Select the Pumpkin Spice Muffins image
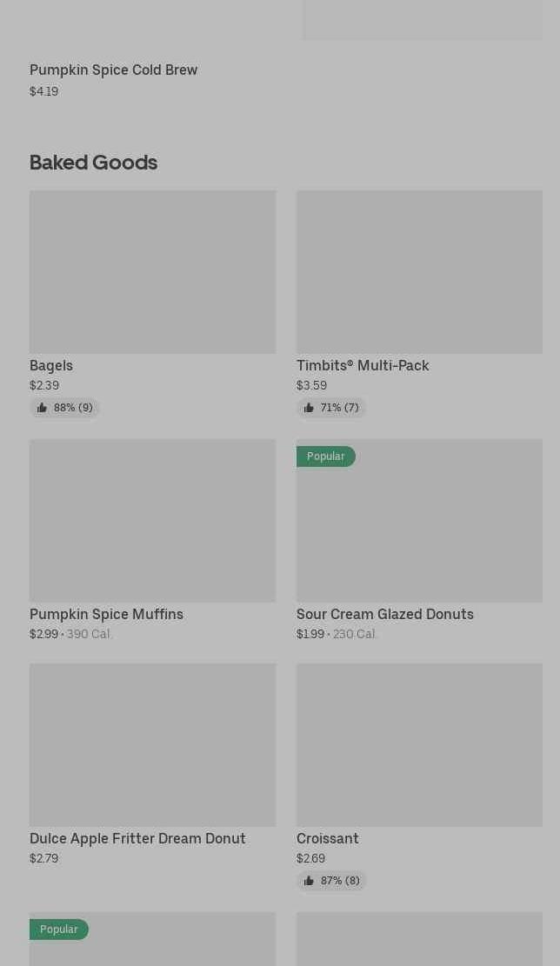560x966 pixels. pos(152,521)
